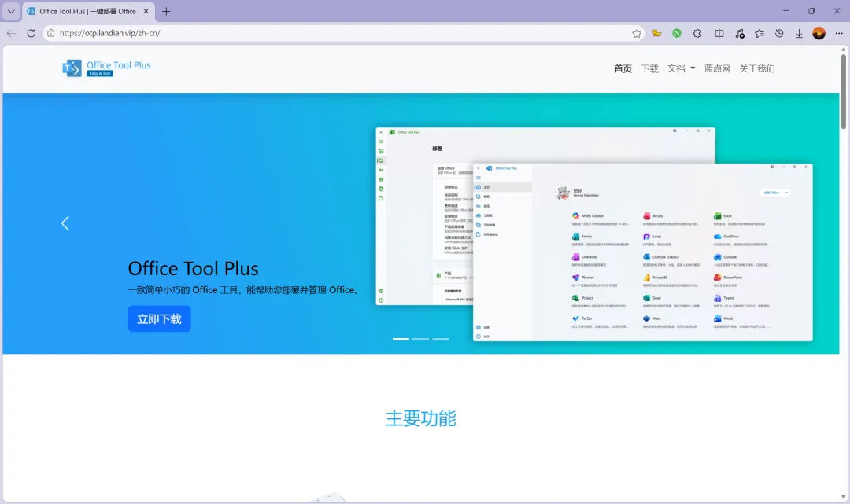
Task: Go to 首页 in navigation
Action: point(623,68)
